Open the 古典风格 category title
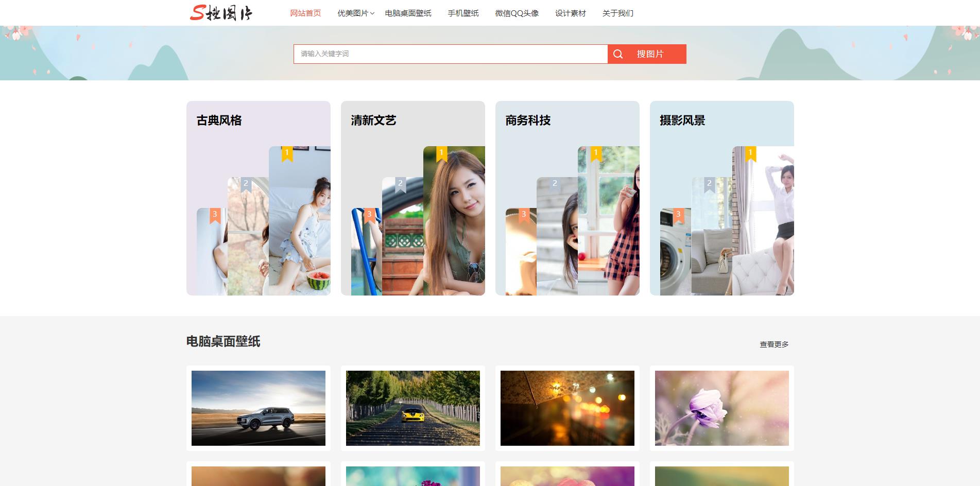The width and height of the screenshot is (980, 486). tap(219, 120)
